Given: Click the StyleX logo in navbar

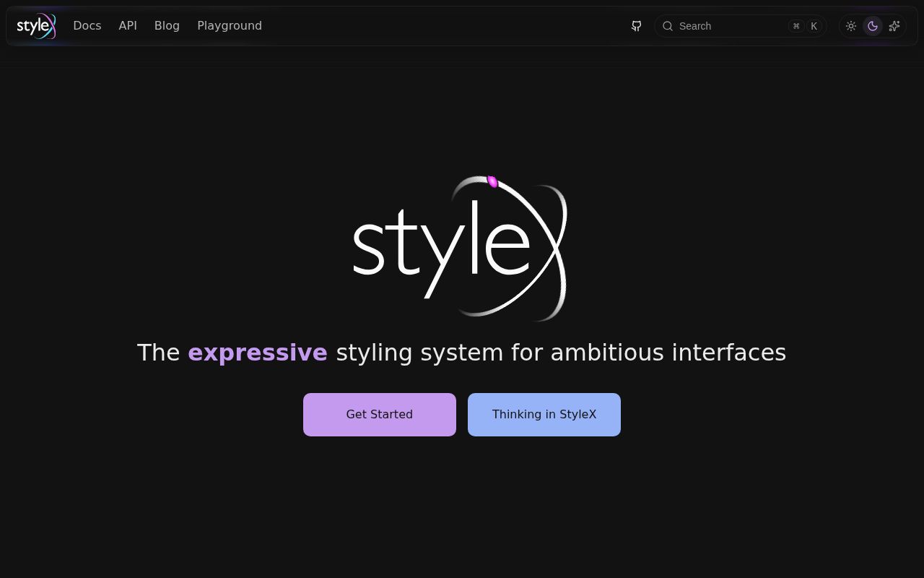Looking at the screenshot, I should point(36,26).
